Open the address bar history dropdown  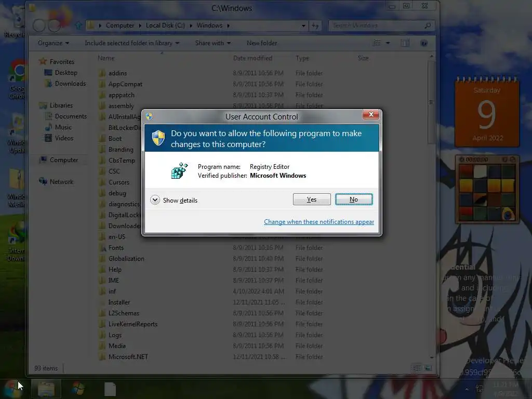click(303, 25)
